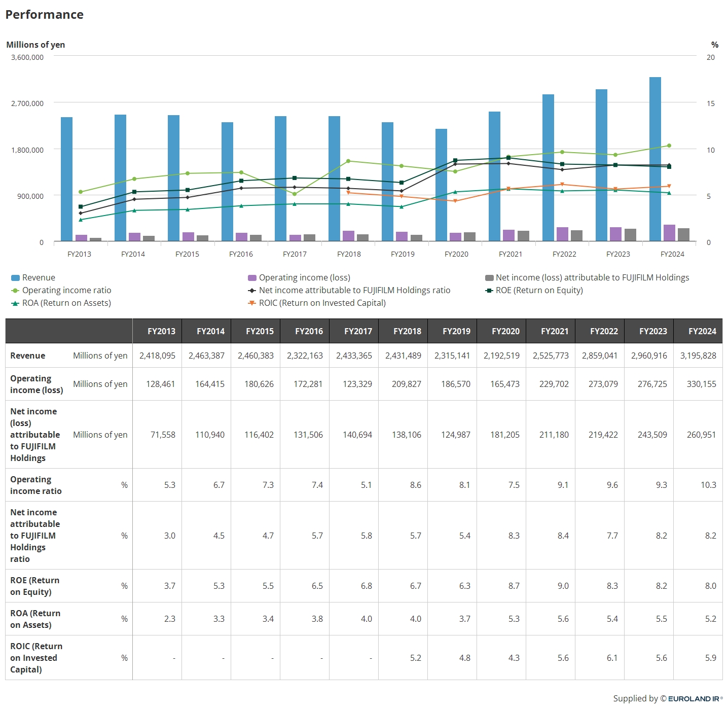The image size is (728, 709).
Task: Click FY2017 label on the chart axis
Action: [x=295, y=254]
